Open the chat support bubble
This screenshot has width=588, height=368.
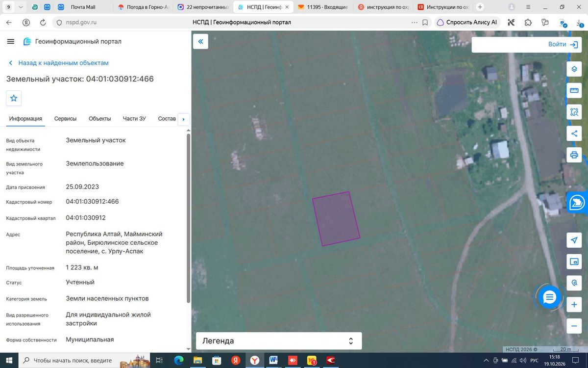click(550, 297)
